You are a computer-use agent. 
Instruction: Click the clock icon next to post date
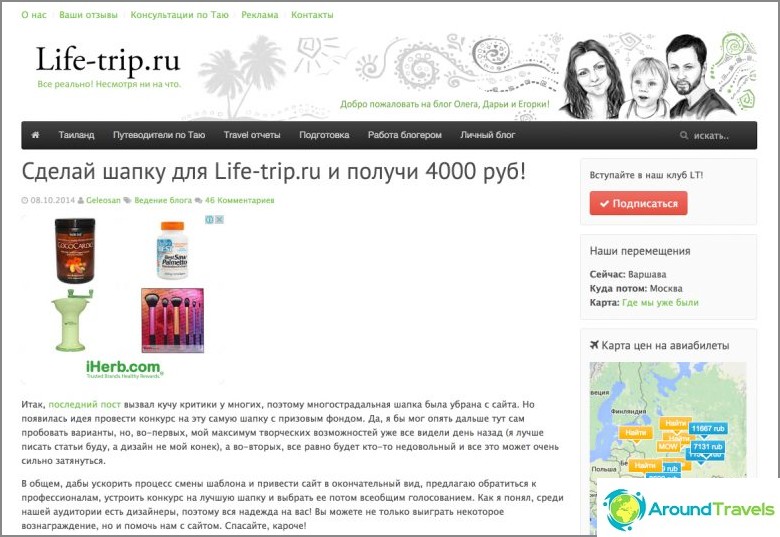25,200
